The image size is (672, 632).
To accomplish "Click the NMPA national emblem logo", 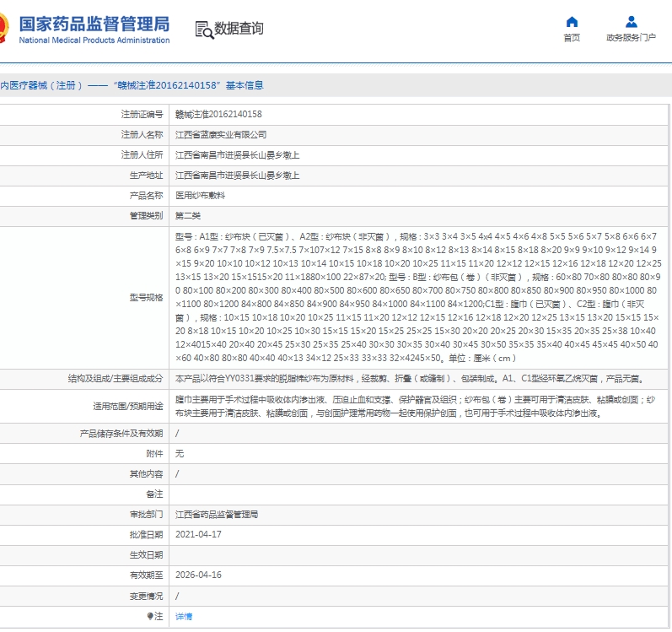I will click(x=4, y=28).
